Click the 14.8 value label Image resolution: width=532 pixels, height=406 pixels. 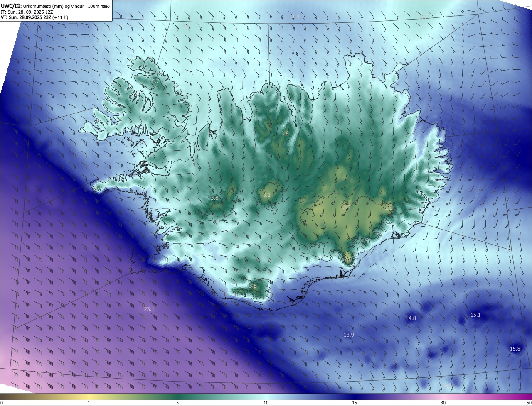tap(411, 318)
